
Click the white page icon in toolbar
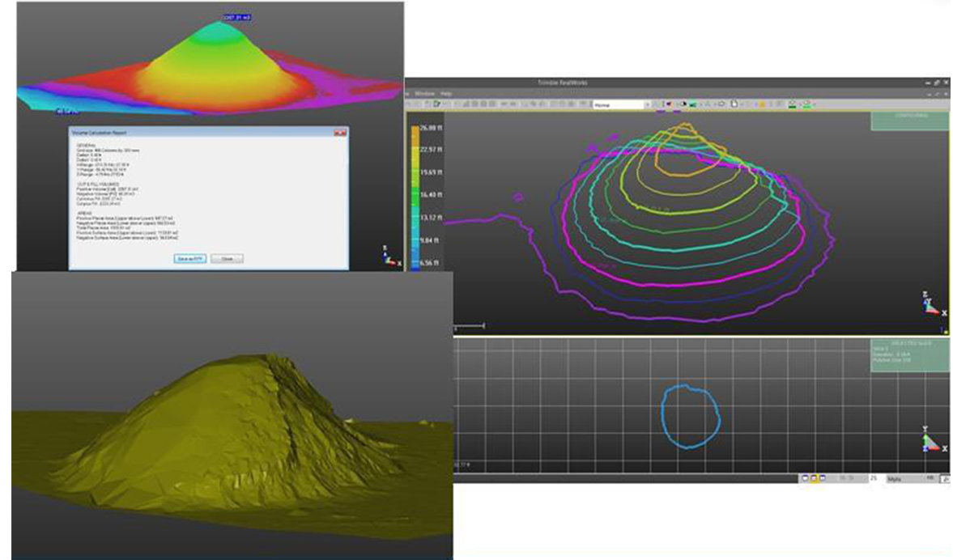click(x=734, y=104)
